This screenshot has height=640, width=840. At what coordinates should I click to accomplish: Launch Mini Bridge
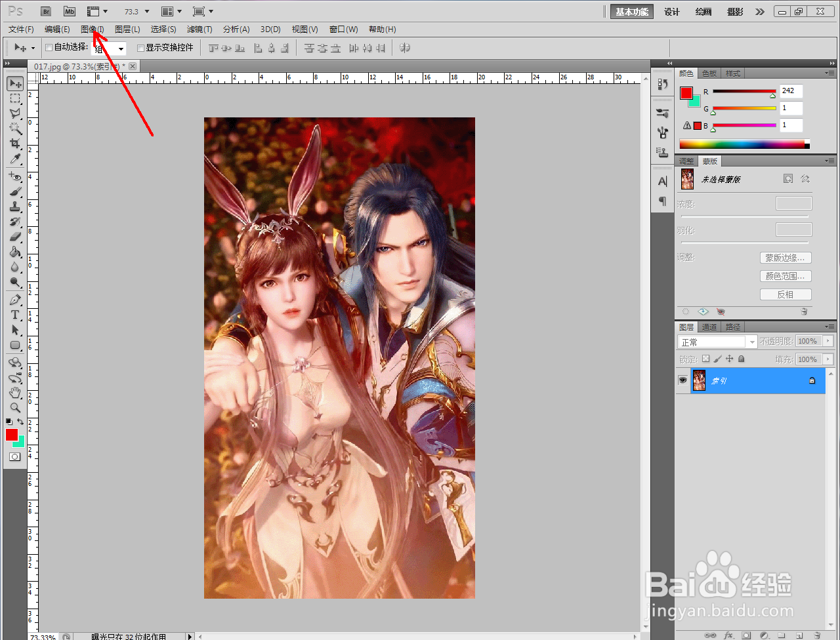[x=68, y=11]
